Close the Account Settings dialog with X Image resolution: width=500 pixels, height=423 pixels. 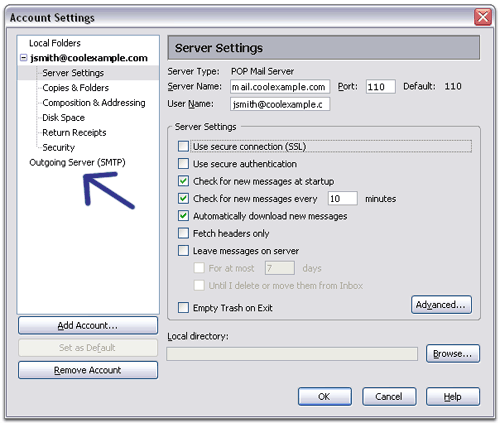pos(483,17)
